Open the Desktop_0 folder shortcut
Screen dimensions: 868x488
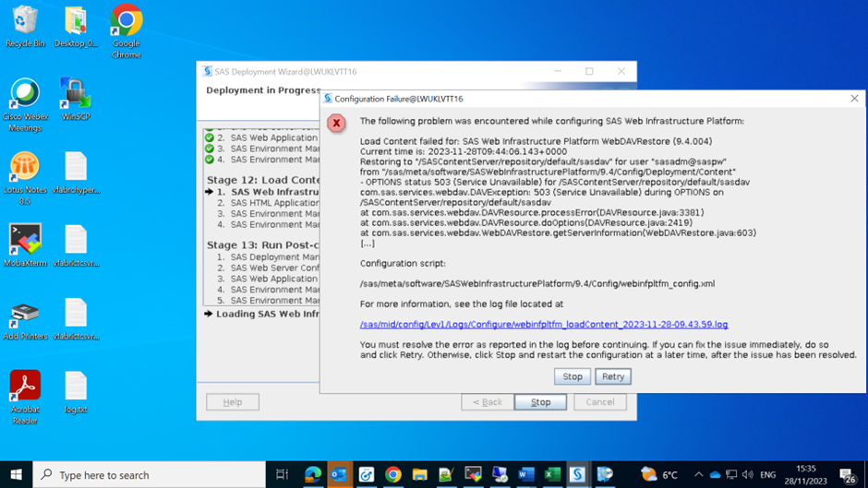click(x=76, y=27)
